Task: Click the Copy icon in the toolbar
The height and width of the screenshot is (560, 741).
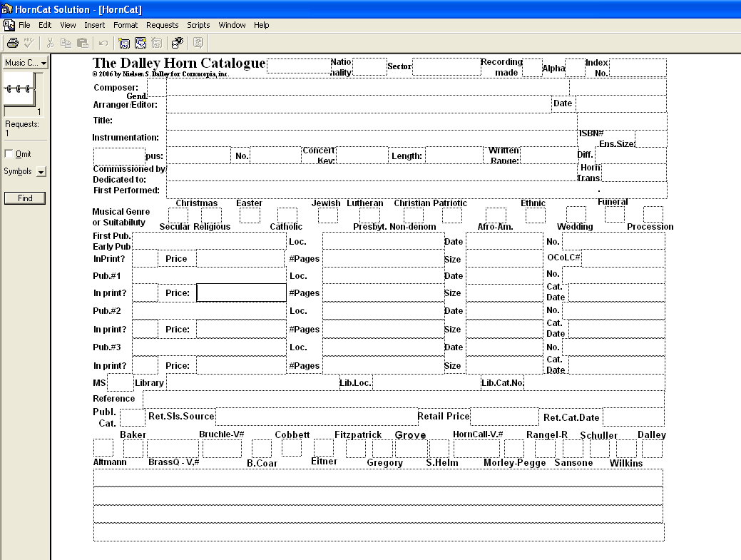Action: (66, 43)
